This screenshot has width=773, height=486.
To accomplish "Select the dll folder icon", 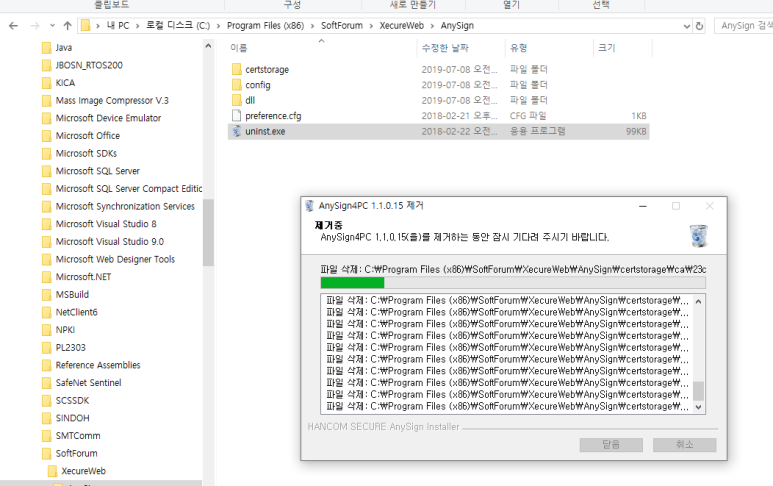I will [237, 100].
